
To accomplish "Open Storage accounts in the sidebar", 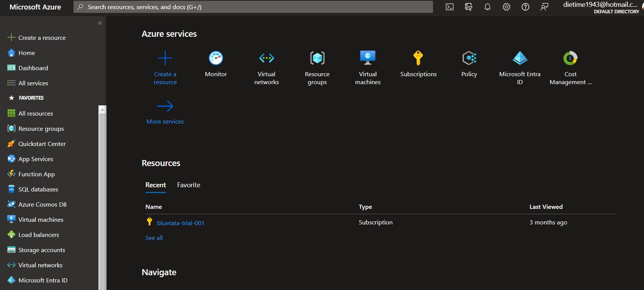I will click(x=42, y=250).
